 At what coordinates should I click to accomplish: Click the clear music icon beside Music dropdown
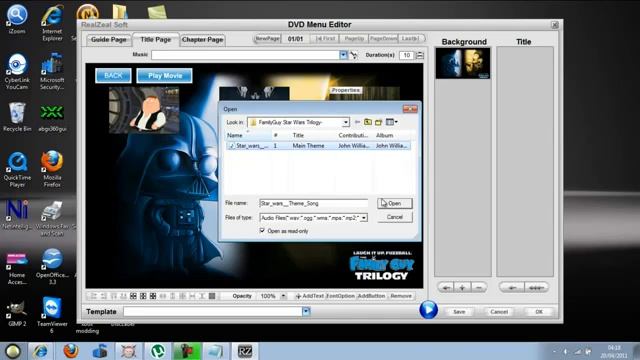click(353, 55)
